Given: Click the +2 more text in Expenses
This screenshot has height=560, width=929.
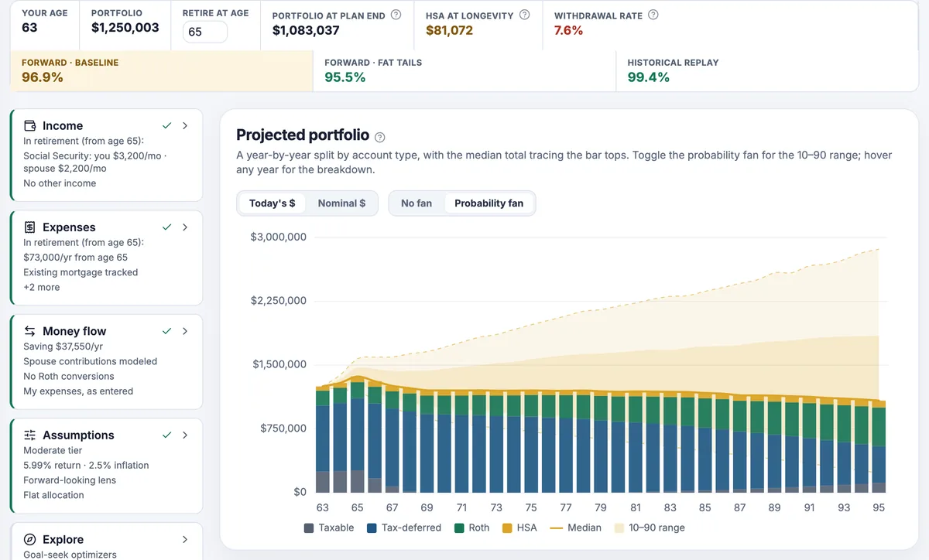Looking at the screenshot, I should (41, 287).
